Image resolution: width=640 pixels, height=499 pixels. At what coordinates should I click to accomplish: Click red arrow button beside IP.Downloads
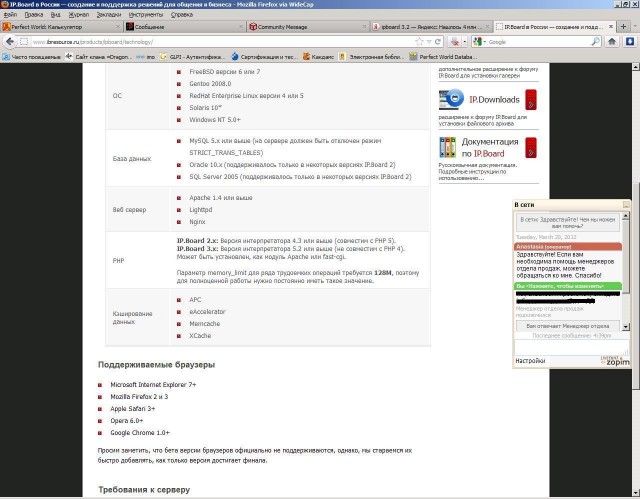[x=531, y=100]
